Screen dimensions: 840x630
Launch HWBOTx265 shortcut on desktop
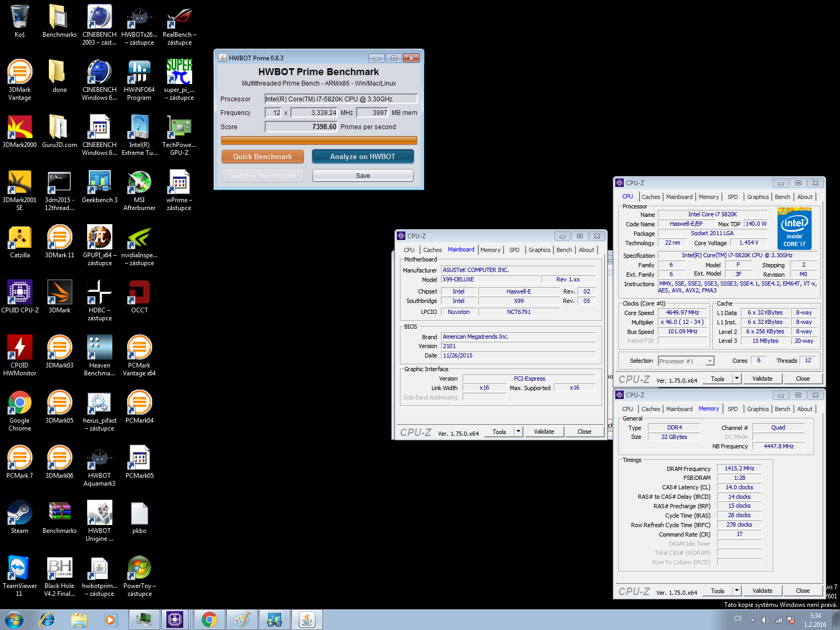139,25
